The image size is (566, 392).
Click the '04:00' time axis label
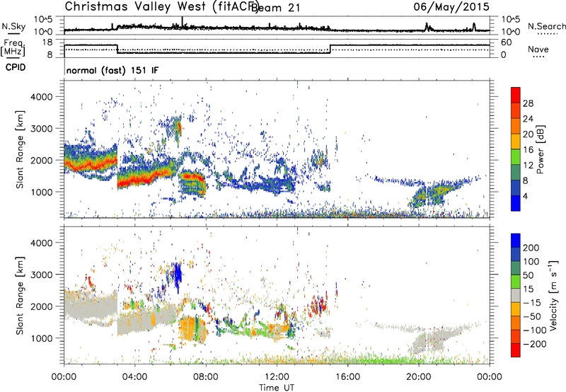[x=134, y=377]
